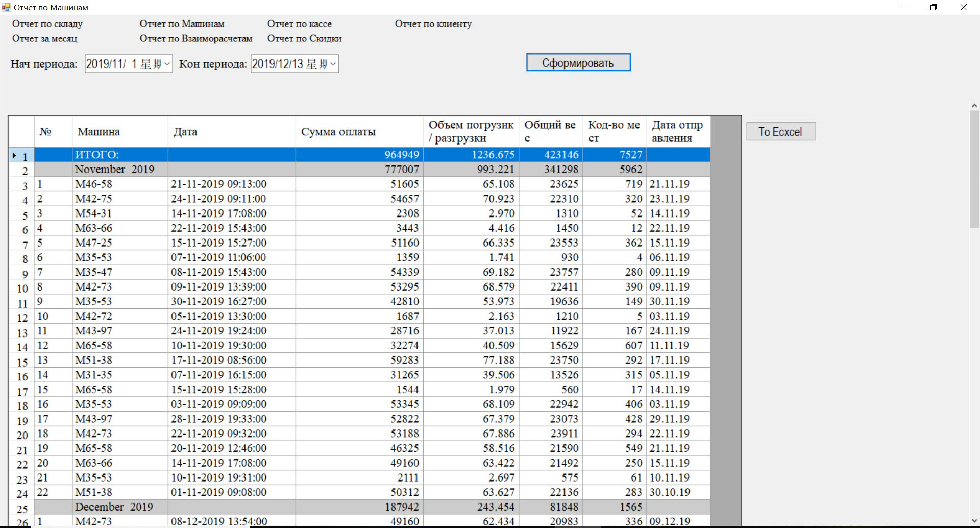Open 'Отчет по Взаиморасчетам' report
Viewport: 980px width, 528px height.
pyautogui.click(x=196, y=39)
